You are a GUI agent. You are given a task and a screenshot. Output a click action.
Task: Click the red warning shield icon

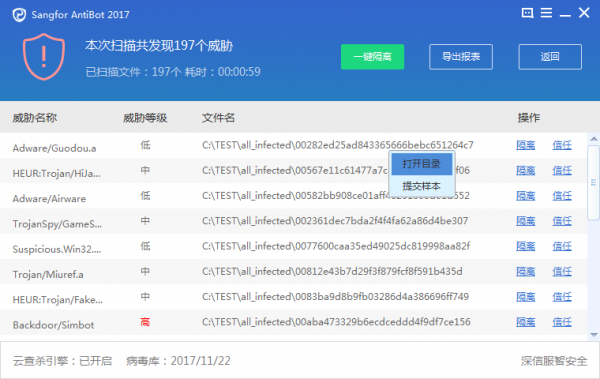point(44,57)
